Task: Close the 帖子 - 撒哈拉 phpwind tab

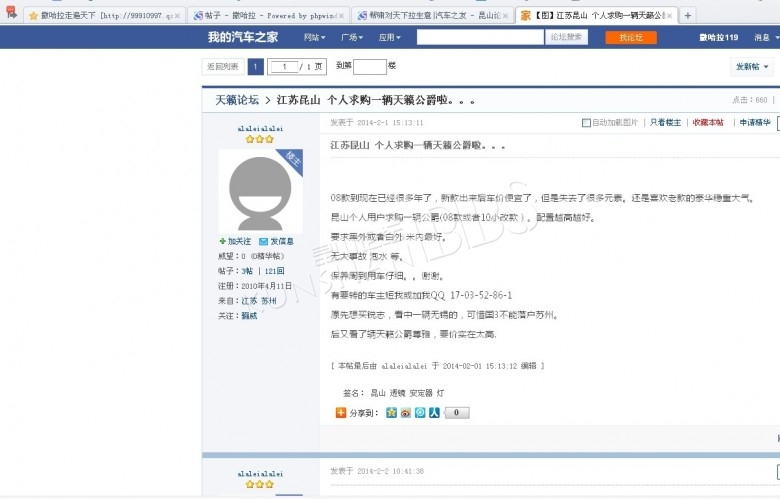Action: click(x=342, y=16)
